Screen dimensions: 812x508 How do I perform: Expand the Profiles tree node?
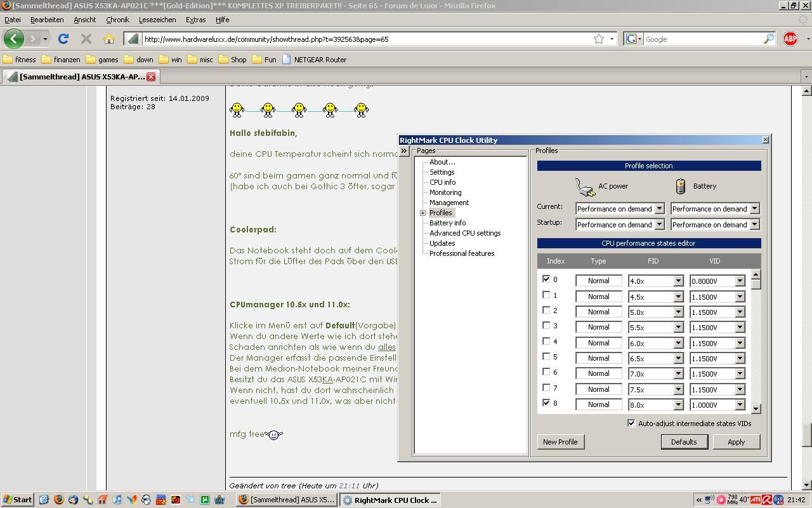pos(422,213)
